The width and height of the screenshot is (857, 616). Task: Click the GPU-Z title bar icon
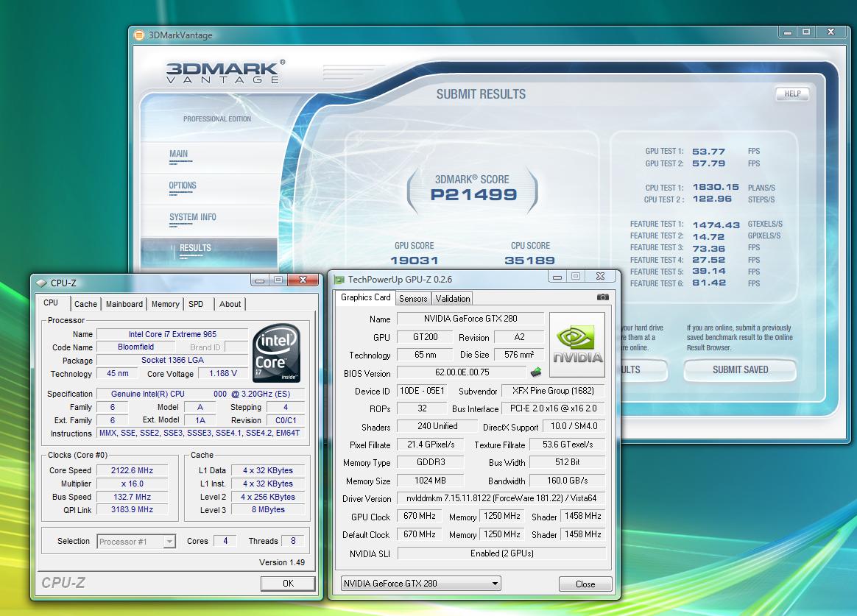[x=339, y=280]
